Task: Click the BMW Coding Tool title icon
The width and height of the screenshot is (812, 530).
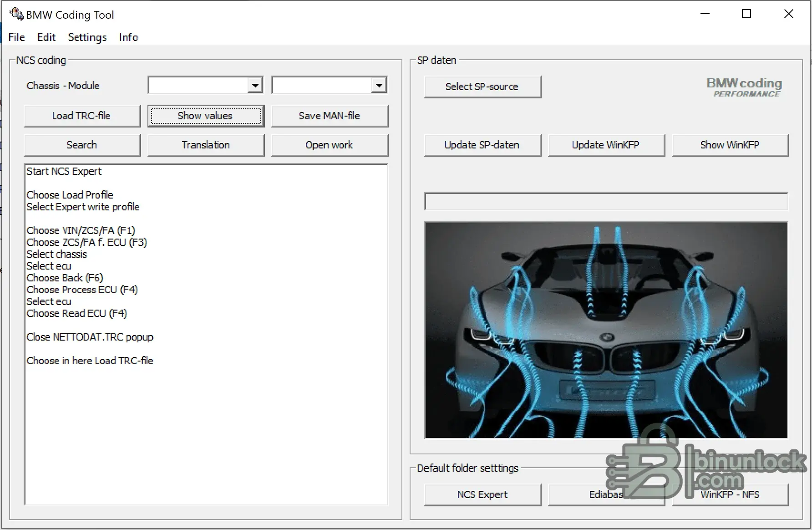Action: pyautogui.click(x=16, y=14)
